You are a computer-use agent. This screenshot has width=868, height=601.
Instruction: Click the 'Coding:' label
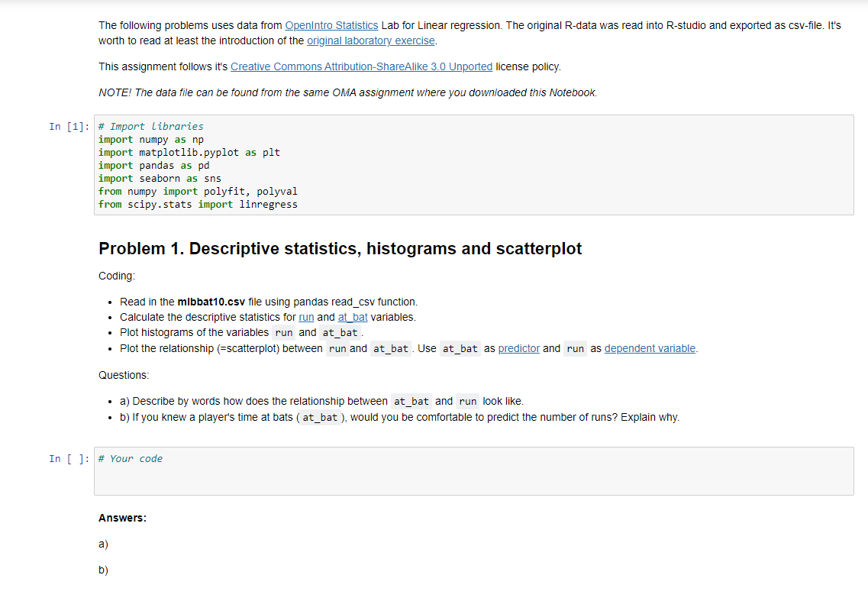click(117, 276)
